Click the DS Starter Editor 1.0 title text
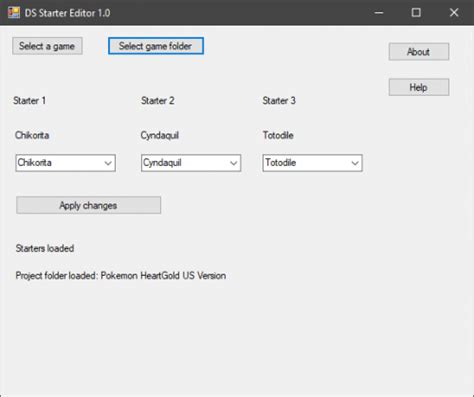The width and height of the screenshot is (474, 397). click(x=67, y=13)
